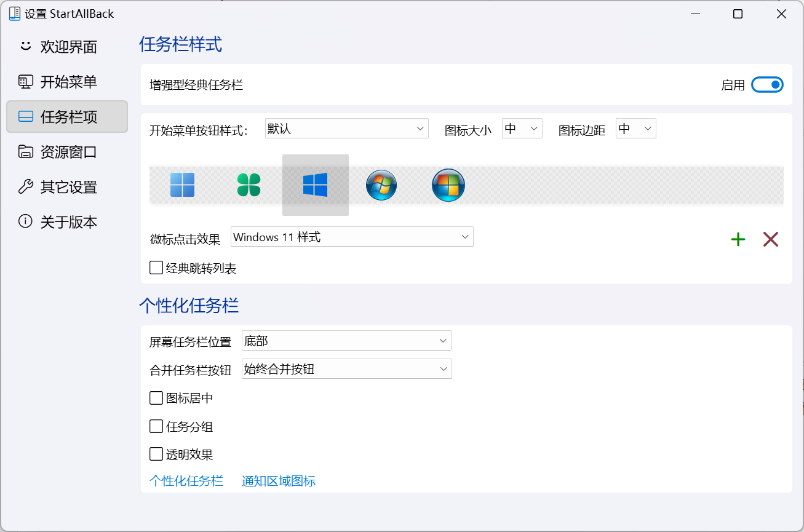Tick the 任务分组 checkbox
The height and width of the screenshot is (532, 804).
(156, 426)
